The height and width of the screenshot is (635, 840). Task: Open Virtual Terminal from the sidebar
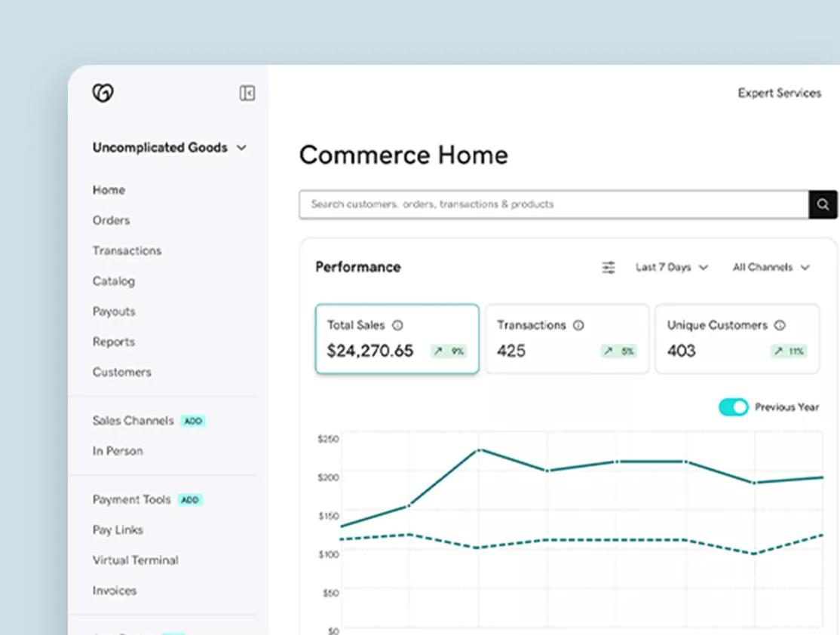coord(135,560)
